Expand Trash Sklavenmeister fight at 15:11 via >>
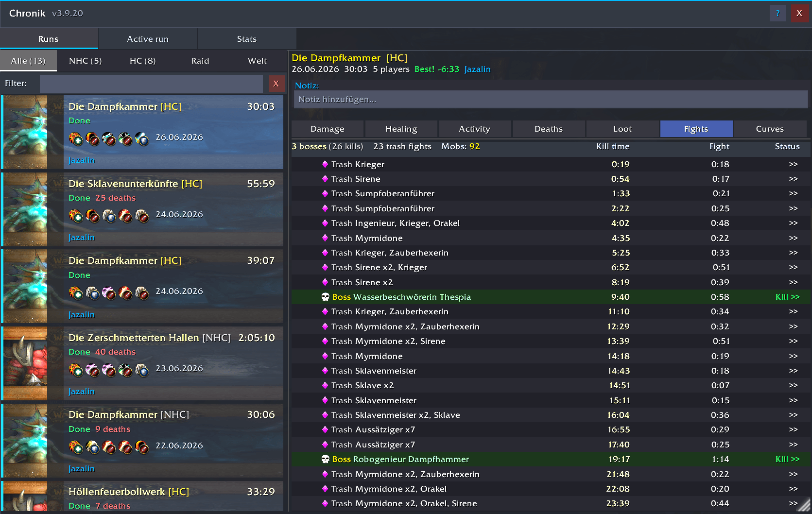This screenshot has height=514, width=812. pyautogui.click(x=794, y=400)
